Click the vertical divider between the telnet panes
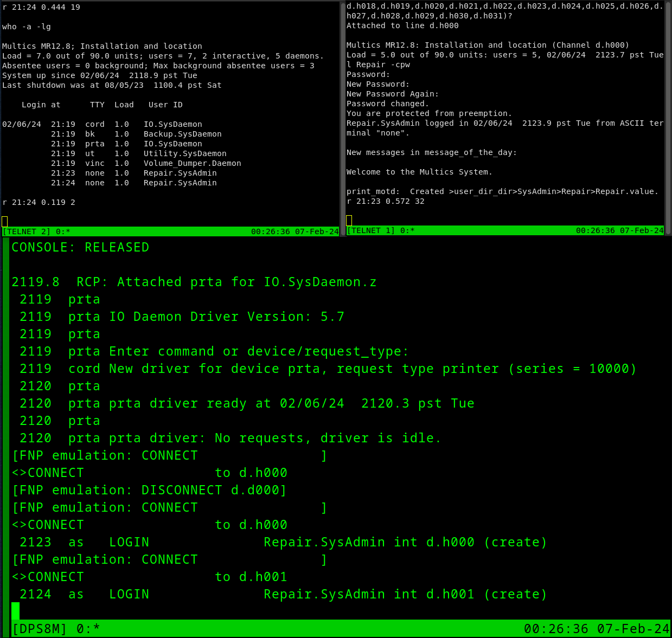The width and height of the screenshot is (672, 638). pyautogui.click(x=343, y=118)
